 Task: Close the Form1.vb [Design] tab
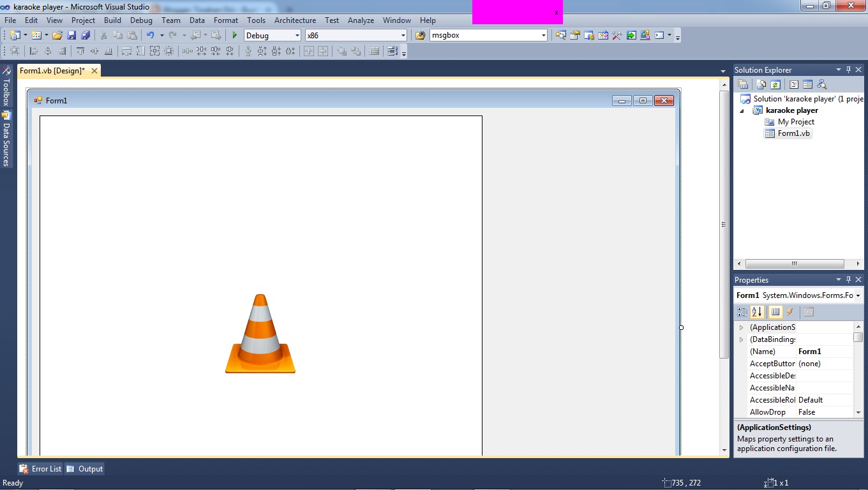tap(94, 71)
